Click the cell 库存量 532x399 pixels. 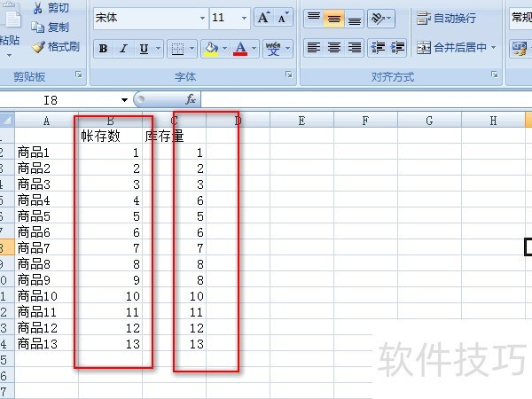(174, 136)
